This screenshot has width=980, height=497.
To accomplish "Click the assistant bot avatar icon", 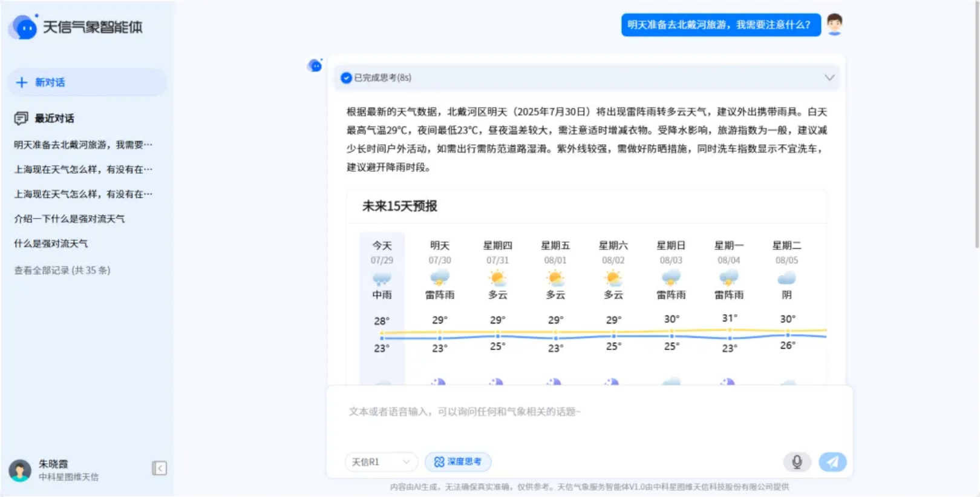I will click(315, 65).
